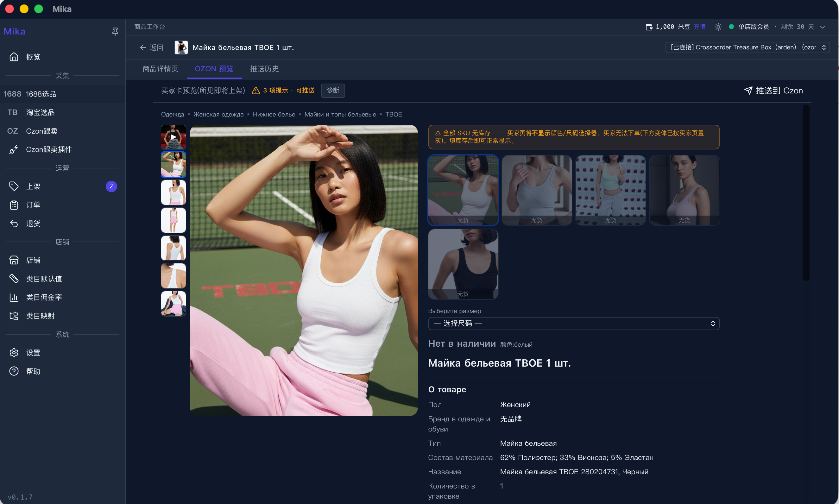The height and width of the screenshot is (504, 839).
Task: Select the third gallery thumbnail, front view
Action: point(173,192)
